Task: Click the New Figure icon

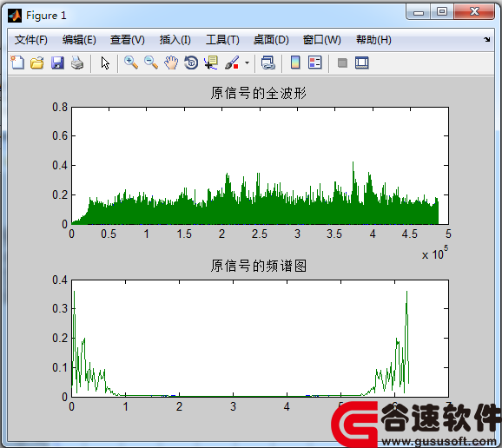Action: [17, 63]
